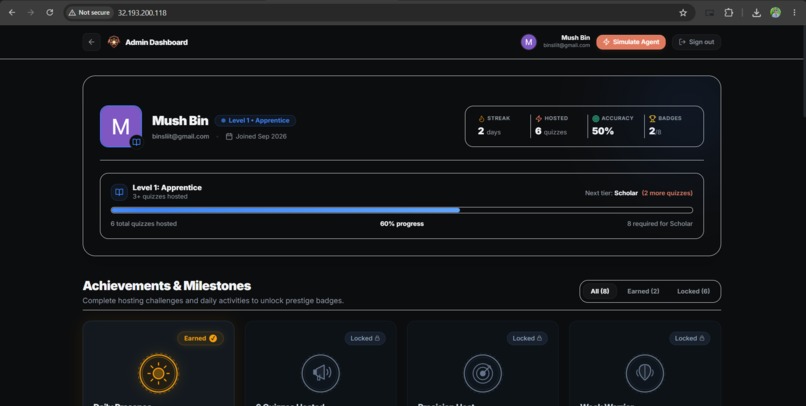Click the Locked tag on shield card
The image size is (806, 406).
coord(689,338)
